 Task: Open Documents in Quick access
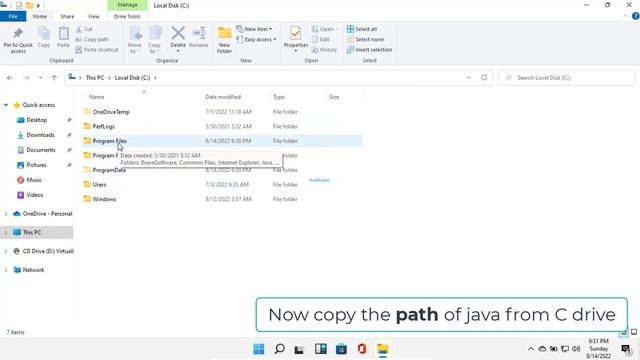click(40, 150)
